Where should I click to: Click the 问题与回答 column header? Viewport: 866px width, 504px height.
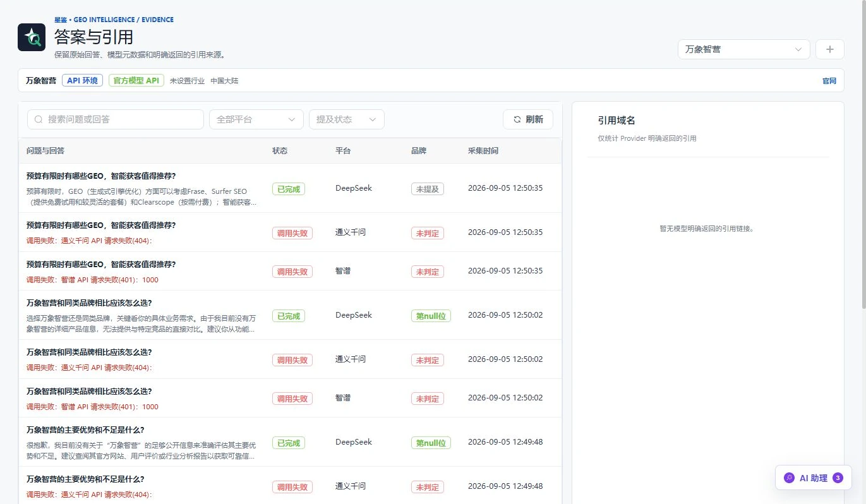tap(45, 151)
